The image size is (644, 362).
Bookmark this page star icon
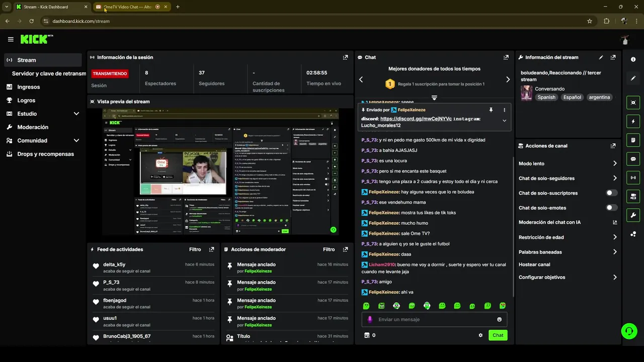tap(590, 21)
